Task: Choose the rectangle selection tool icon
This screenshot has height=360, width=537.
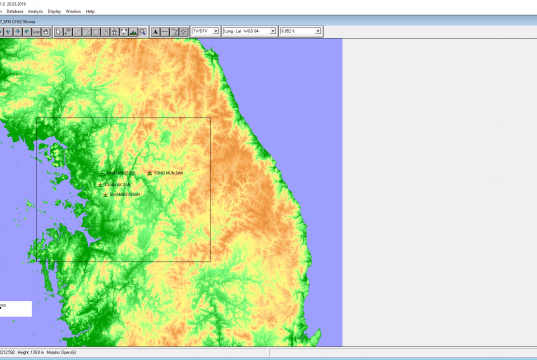Action: [96, 32]
